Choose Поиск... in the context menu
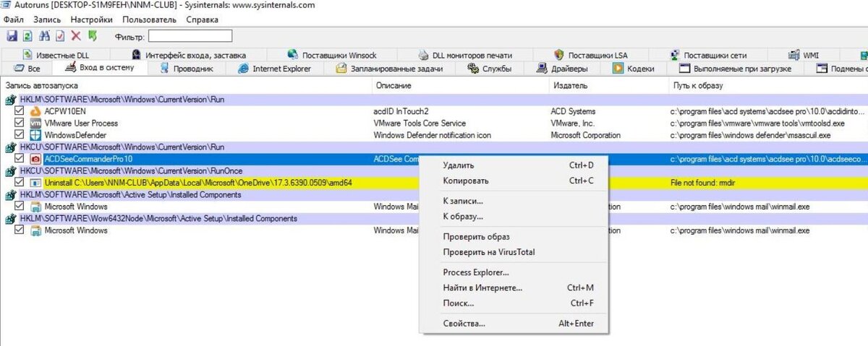 [514, 303]
